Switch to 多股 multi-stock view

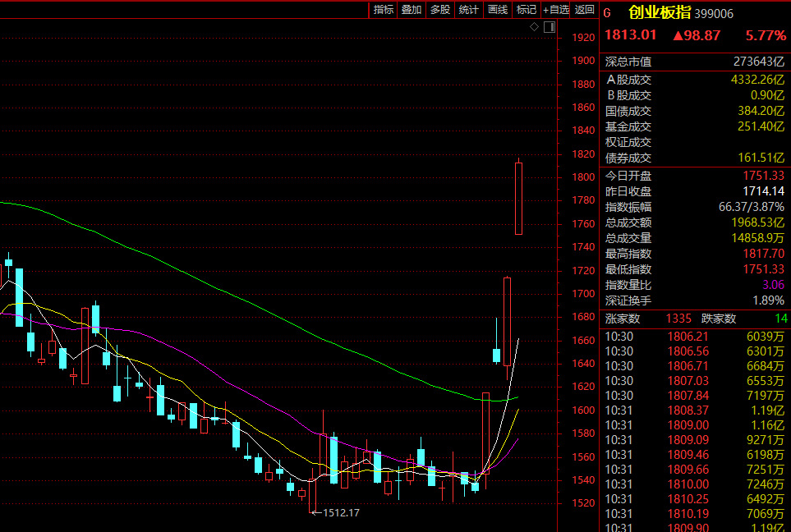pyautogui.click(x=440, y=10)
